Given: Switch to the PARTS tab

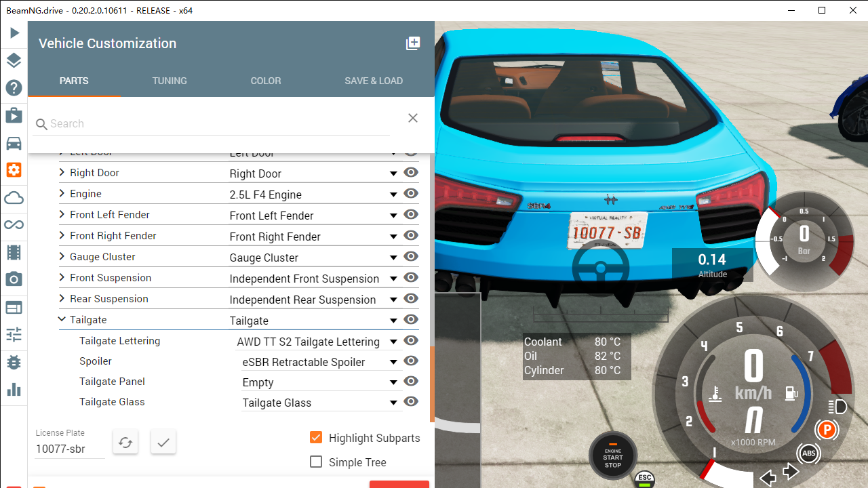Looking at the screenshot, I should click(x=74, y=81).
